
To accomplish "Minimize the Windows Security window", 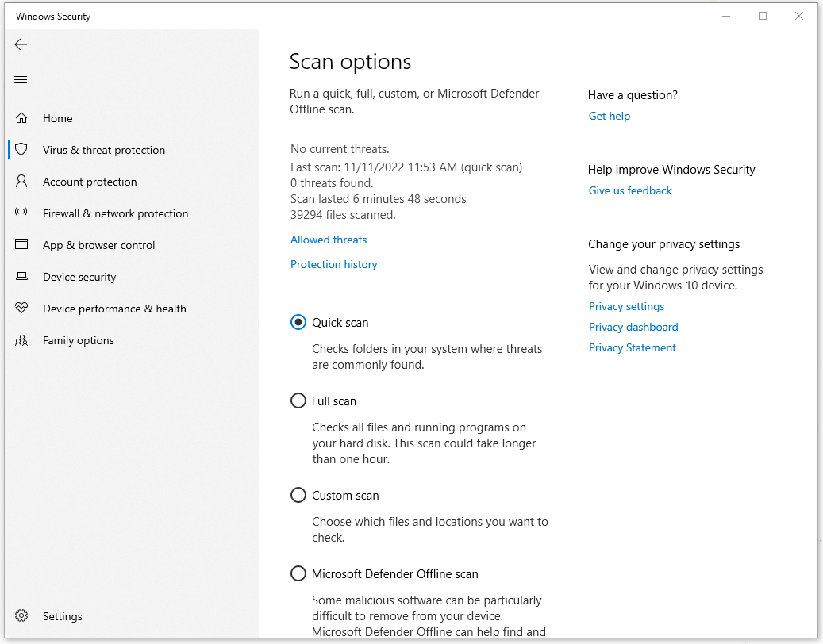I will click(726, 16).
